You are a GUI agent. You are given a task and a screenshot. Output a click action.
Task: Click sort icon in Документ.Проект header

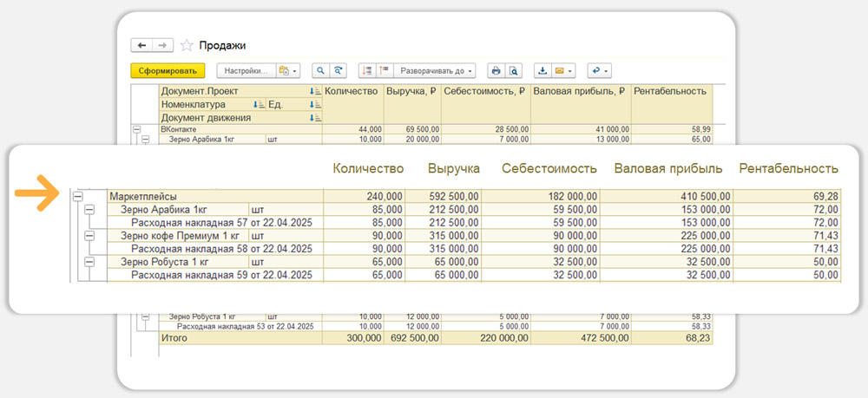[315, 91]
